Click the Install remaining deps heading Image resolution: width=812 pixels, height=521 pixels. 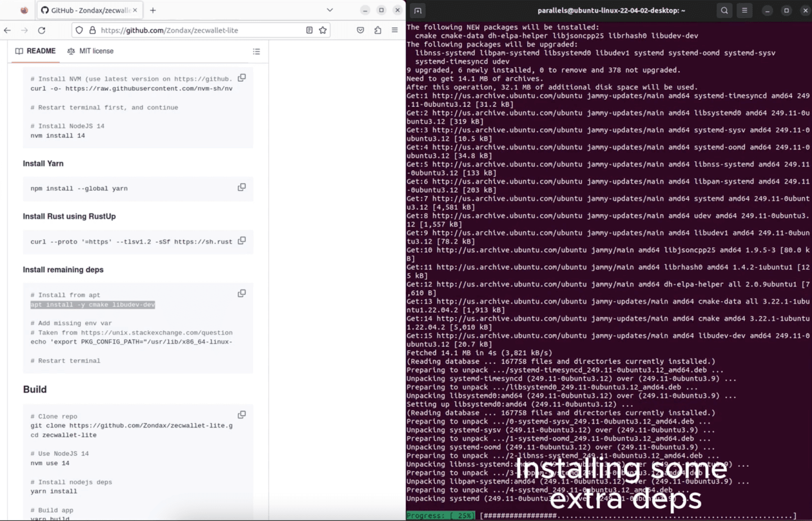[x=63, y=270]
